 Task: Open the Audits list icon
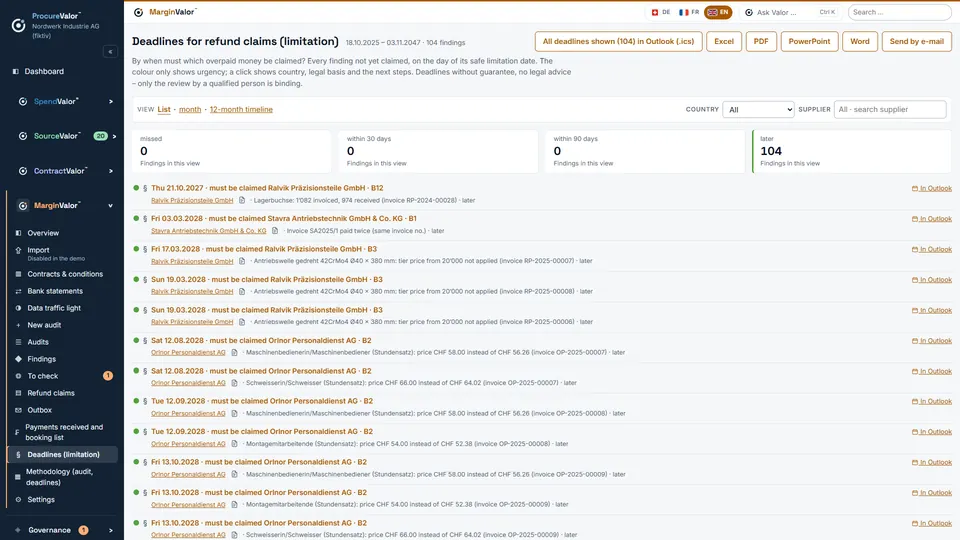pos(18,342)
